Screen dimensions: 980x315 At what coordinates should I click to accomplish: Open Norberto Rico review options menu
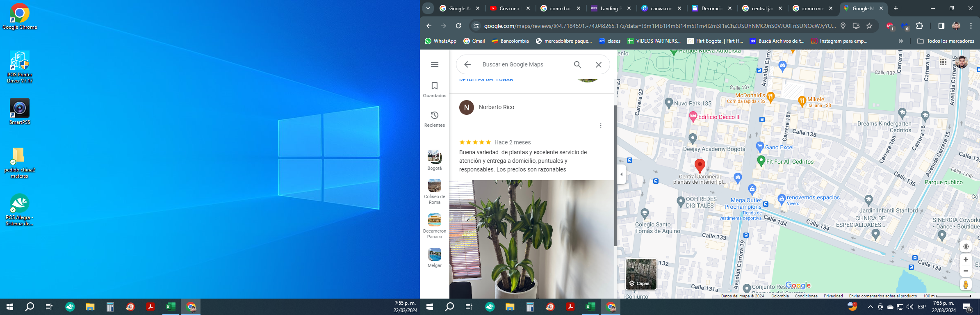601,126
